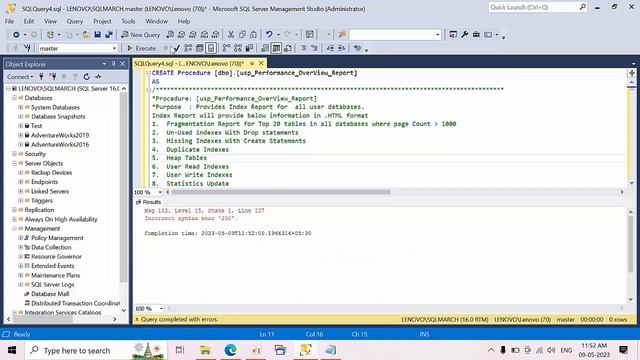The image size is (640, 360).
Task: Click the Copy toolbar icon
Action: tap(242, 35)
